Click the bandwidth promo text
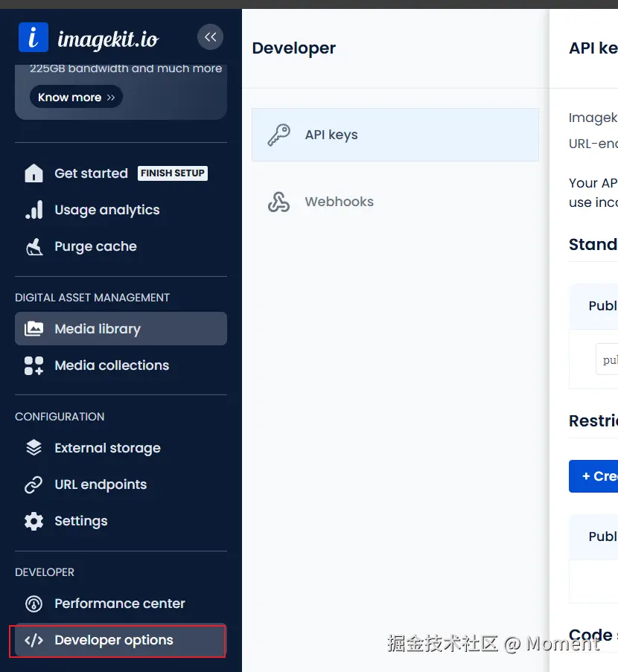This screenshot has height=672, width=618. pos(126,68)
